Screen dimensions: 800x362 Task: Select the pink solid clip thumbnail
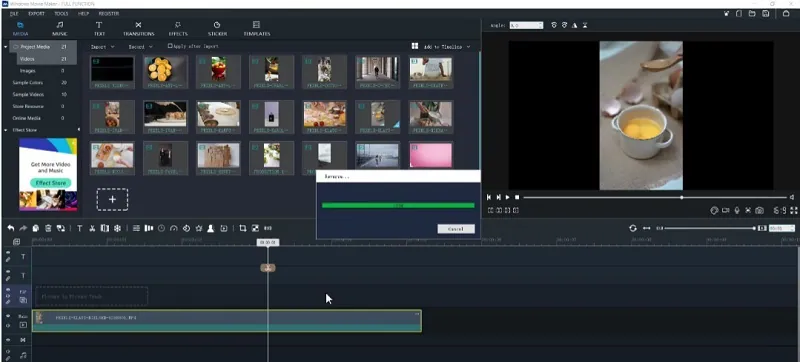[x=431, y=155]
